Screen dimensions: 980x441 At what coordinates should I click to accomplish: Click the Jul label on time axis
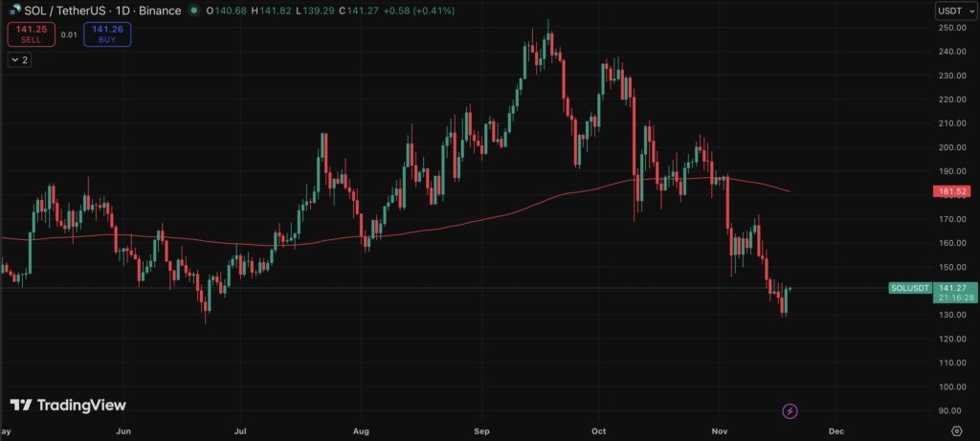(x=240, y=431)
